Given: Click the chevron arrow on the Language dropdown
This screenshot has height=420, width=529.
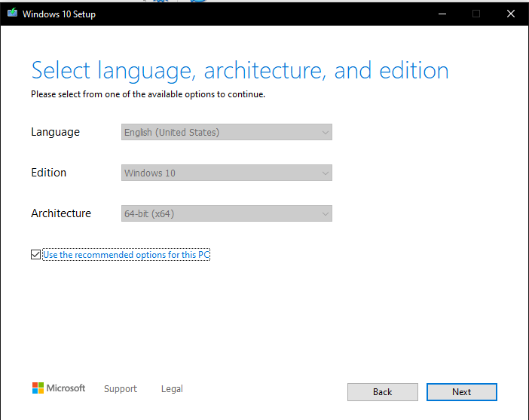Looking at the screenshot, I should coord(326,133).
